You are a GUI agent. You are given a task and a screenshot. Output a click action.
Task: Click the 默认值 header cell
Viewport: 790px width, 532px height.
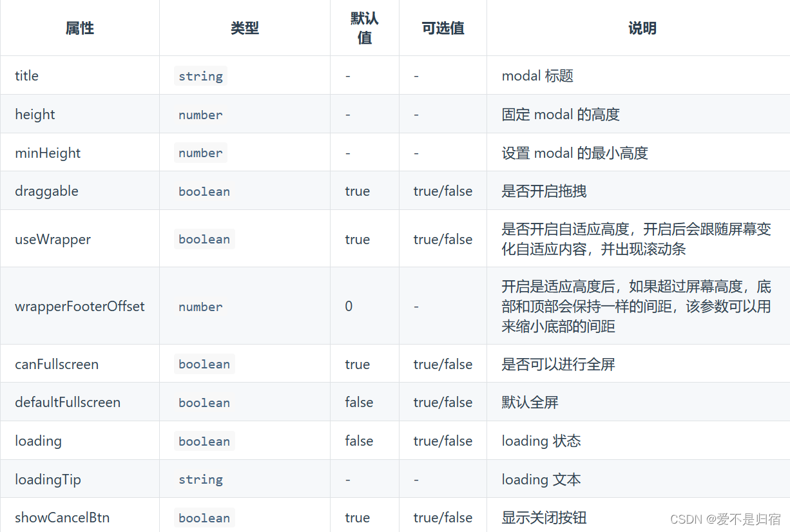click(364, 27)
